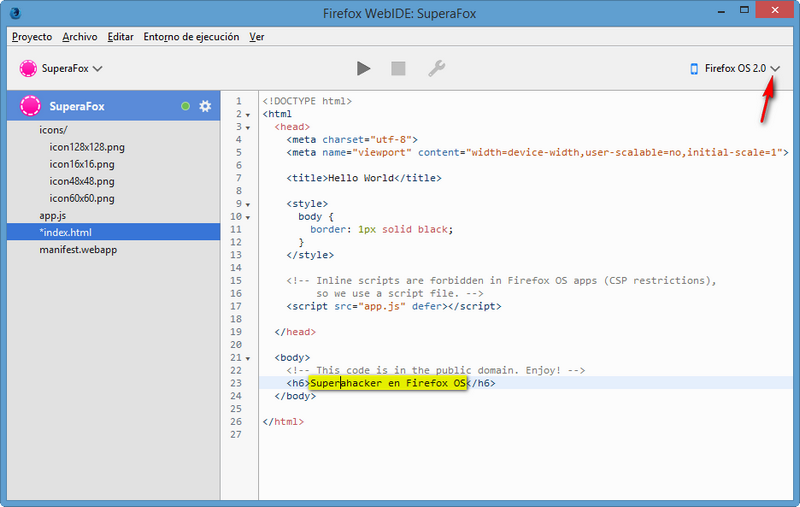This screenshot has width=800, height=507.
Task: Open debug tools with the wrench icon
Action: coord(436,68)
